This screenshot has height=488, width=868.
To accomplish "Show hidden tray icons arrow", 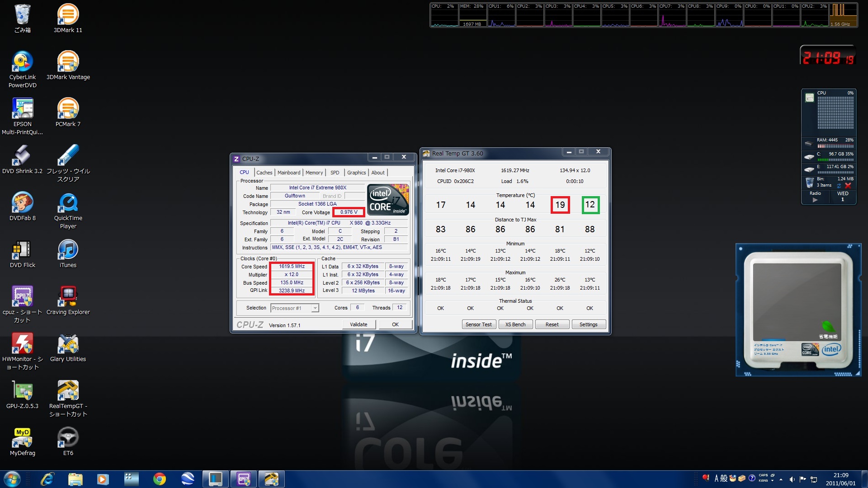I will click(781, 479).
